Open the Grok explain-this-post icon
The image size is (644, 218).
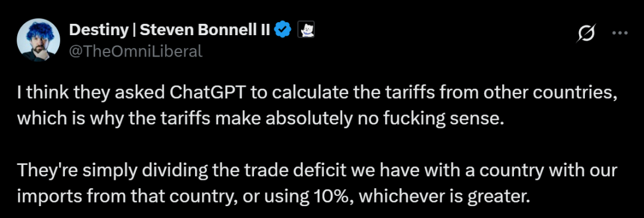click(586, 33)
